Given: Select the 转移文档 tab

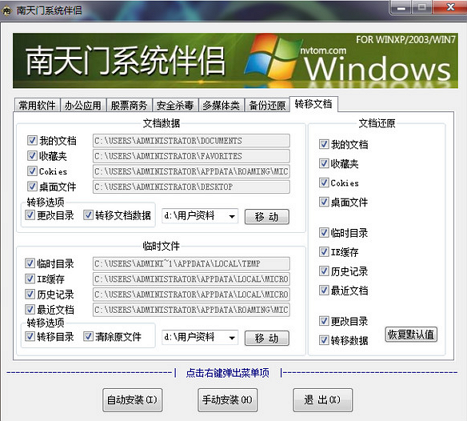Looking at the screenshot, I should (x=313, y=104).
